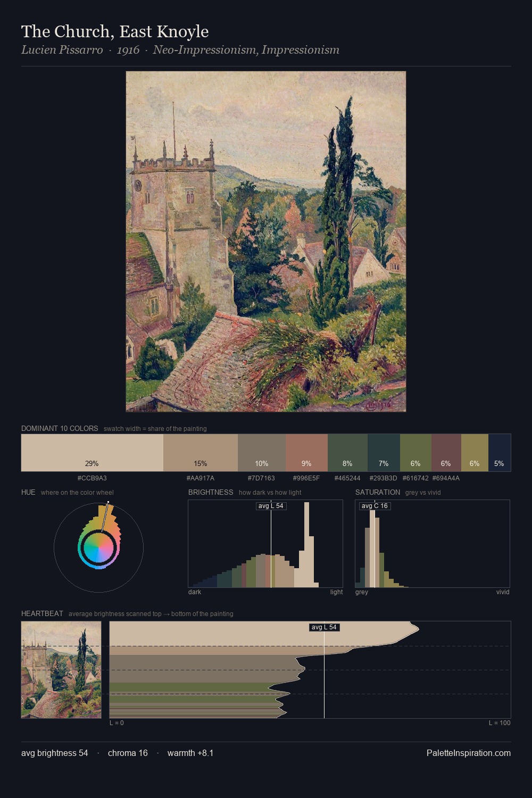This screenshot has width=532, height=798.
Task: Click the 'light' brightness axis label
Action: tap(336, 592)
